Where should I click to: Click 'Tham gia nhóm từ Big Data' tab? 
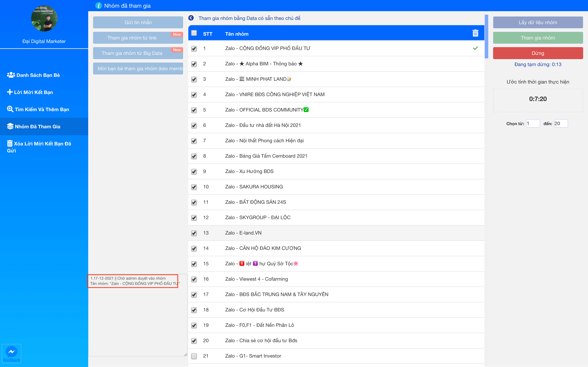click(x=138, y=53)
